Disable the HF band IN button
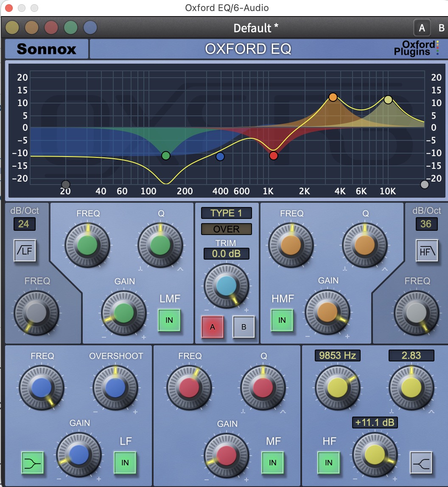The height and width of the screenshot is (487, 448). [x=328, y=463]
